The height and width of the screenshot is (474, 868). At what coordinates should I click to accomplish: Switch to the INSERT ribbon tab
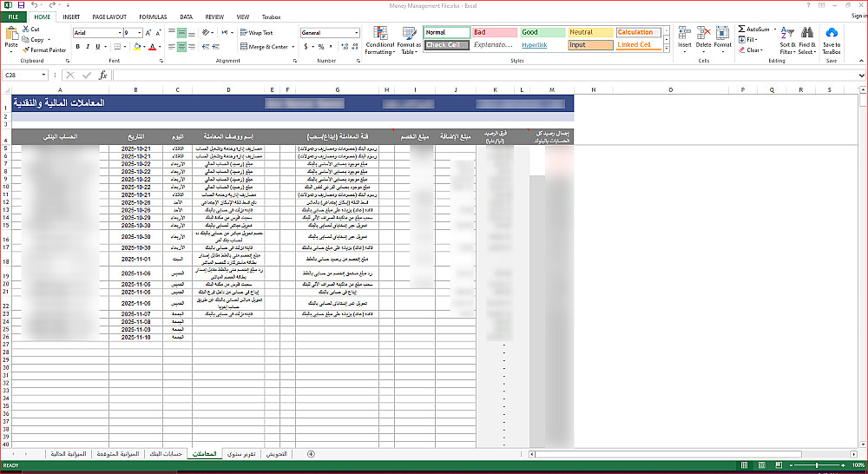71,17
